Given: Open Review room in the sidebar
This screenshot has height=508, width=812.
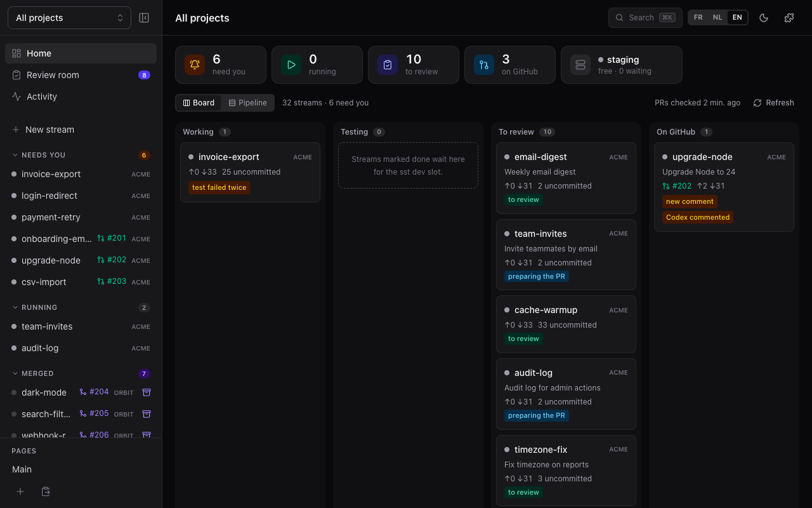Looking at the screenshot, I should pyautogui.click(x=81, y=75).
